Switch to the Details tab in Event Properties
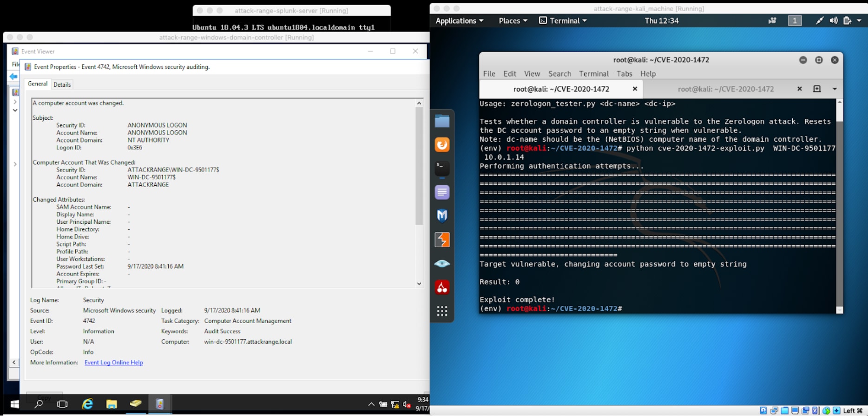This screenshot has height=416, width=868. coord(62,84)
